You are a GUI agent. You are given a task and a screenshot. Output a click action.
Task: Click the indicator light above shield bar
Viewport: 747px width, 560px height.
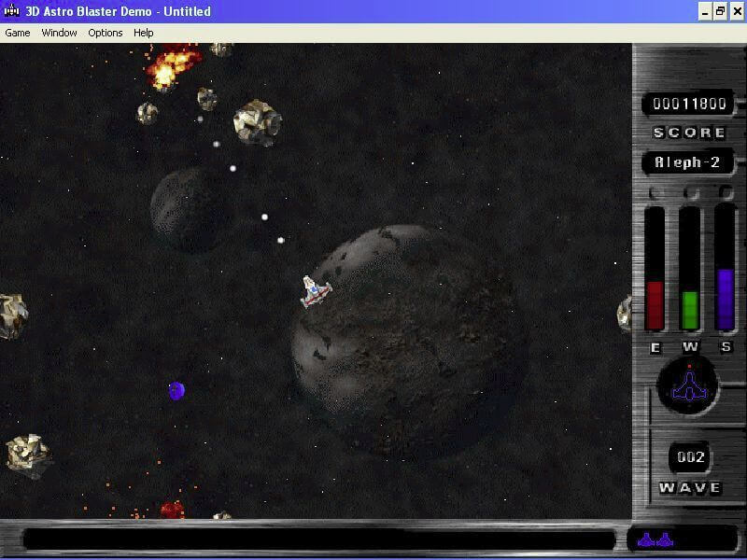[x=726, y=191]
